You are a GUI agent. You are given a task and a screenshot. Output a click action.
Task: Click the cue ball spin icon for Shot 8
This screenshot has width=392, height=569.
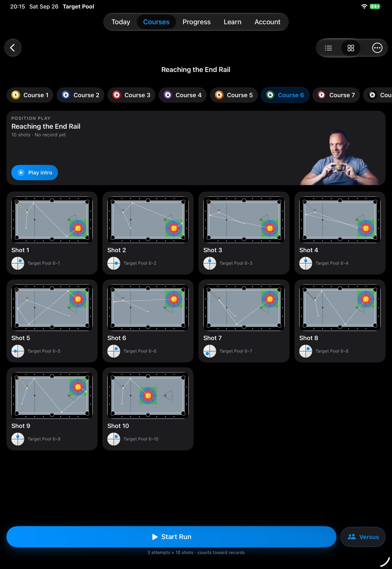306,351
